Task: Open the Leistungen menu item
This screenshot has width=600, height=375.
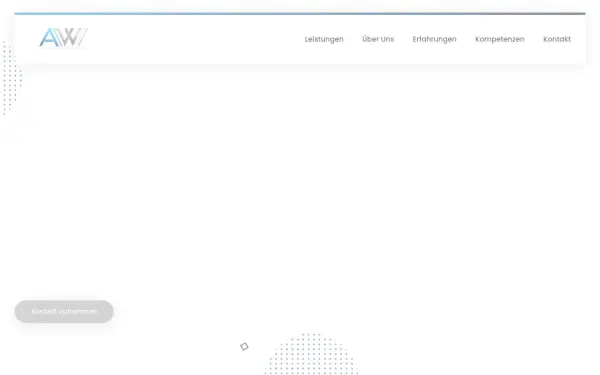Action: 324,39
